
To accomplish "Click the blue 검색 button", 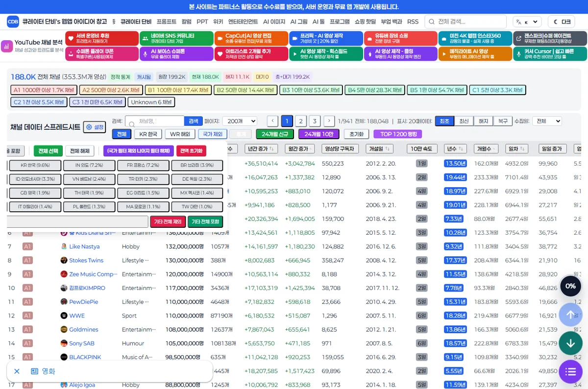I will [194, 121].
